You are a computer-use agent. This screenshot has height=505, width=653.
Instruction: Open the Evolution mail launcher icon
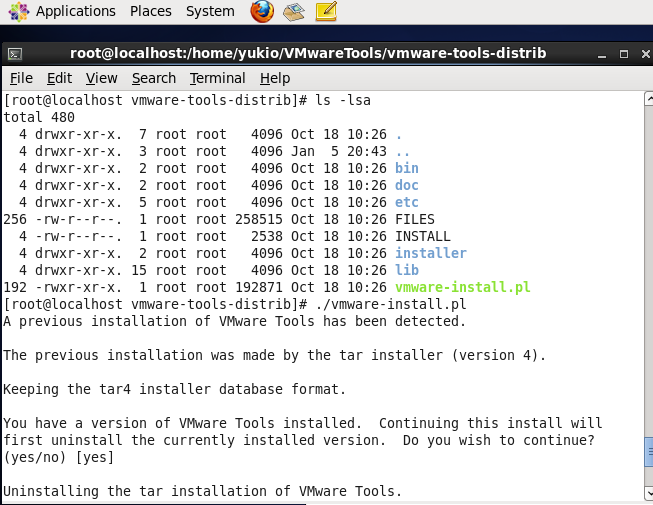click(293, 12)
